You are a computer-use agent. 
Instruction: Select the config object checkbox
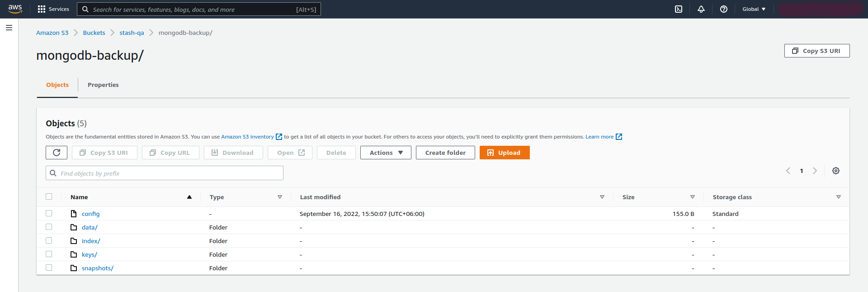49,213
